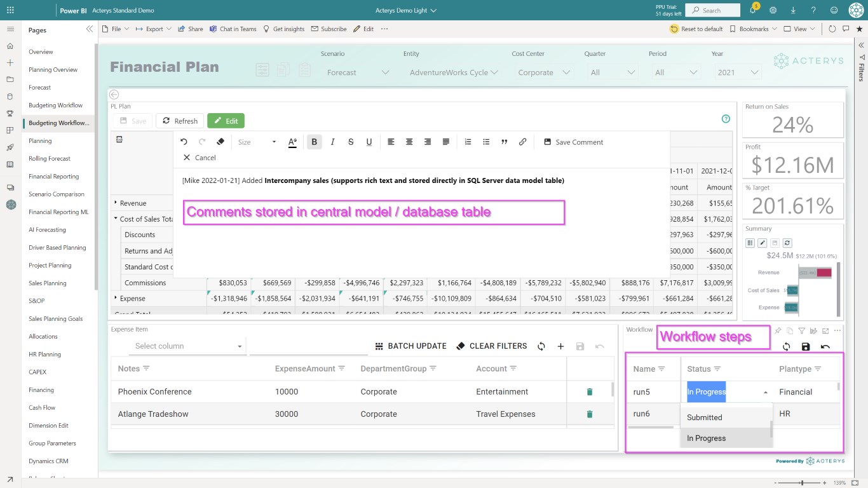Refresh the Expense Item table

click(x=541, y=346)
